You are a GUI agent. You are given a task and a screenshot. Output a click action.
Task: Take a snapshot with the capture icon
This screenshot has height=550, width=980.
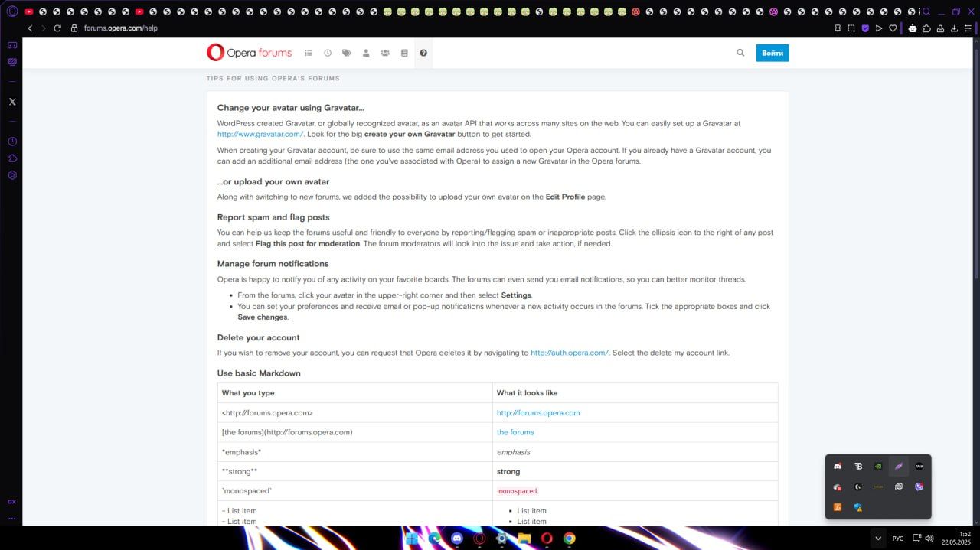[x=851, y=28]
